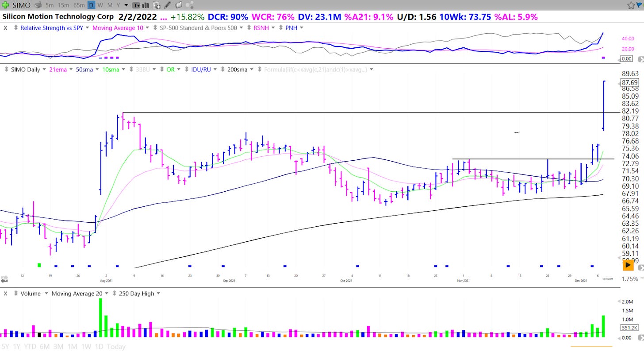
Task: Open SP-500 Standard & Poors dropdown
Action: (241, 28)
